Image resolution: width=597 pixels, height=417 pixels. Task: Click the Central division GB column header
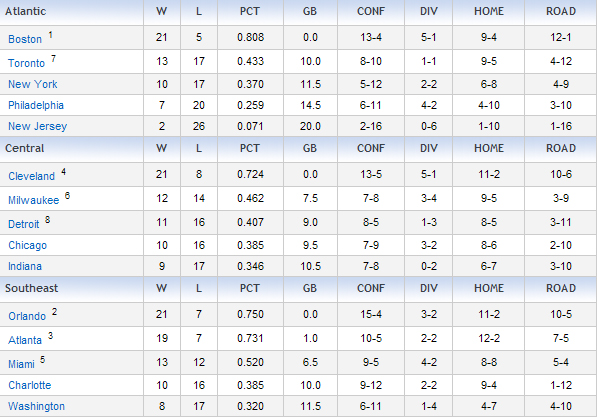310,149
